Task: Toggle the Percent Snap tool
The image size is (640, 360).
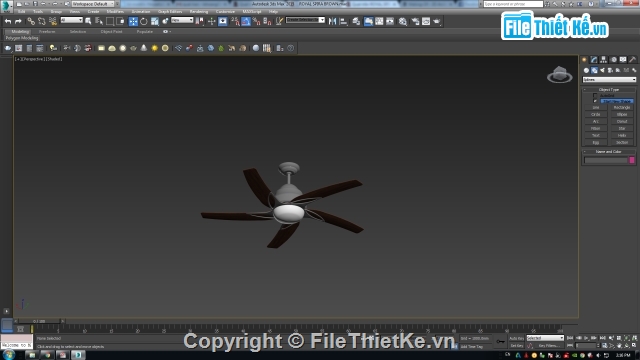Action: coord(257,21)
